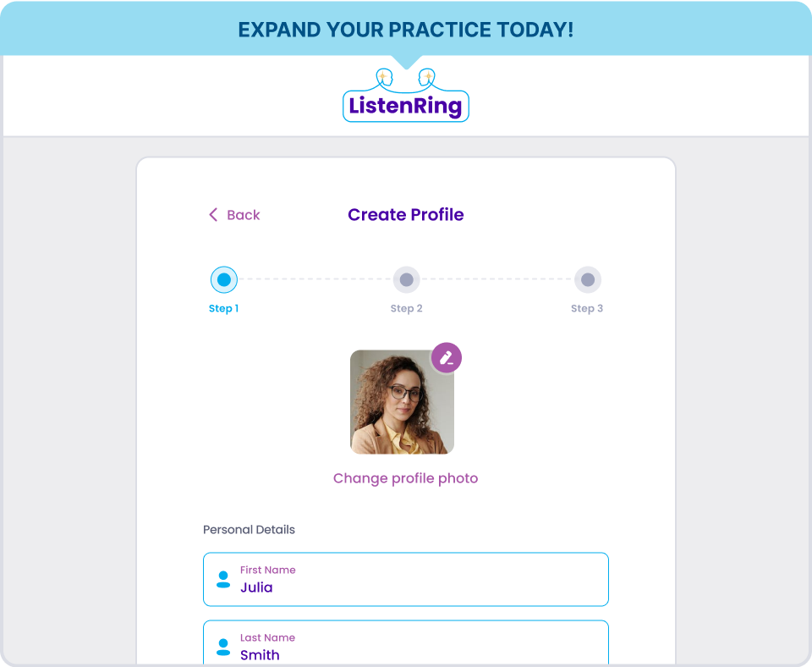This screenshot has height=667, width=812.
Task: Click the profile photo thumbnail
Action: 403,401
